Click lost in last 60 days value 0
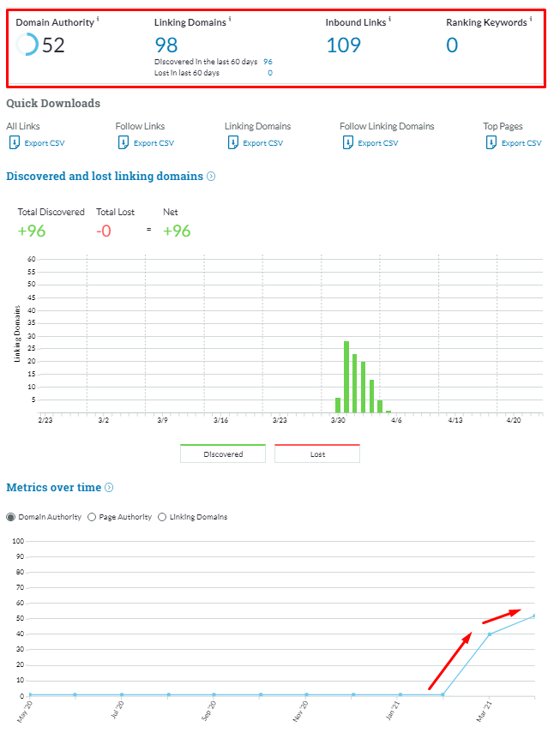 (270, 73)
